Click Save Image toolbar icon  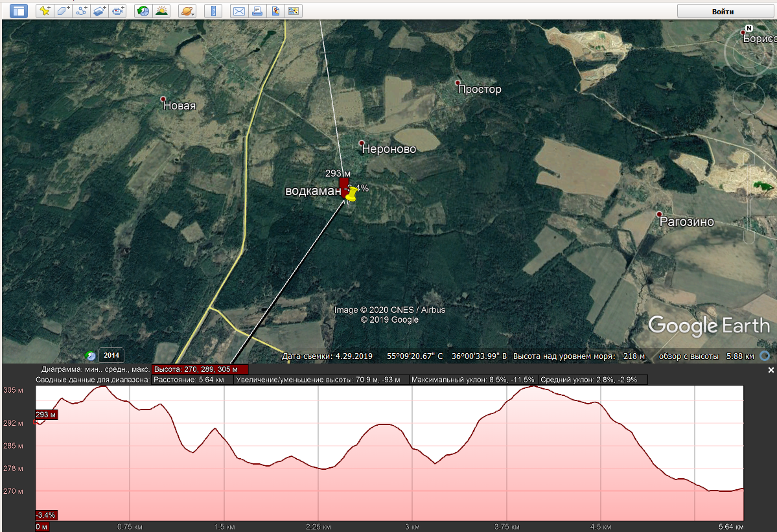(x=275, y=11)
